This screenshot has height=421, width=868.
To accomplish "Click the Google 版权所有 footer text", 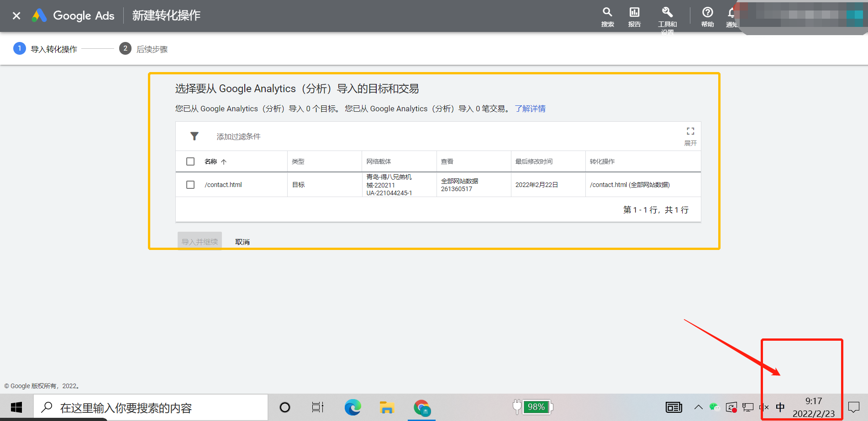I will click(x=42, y=386).
